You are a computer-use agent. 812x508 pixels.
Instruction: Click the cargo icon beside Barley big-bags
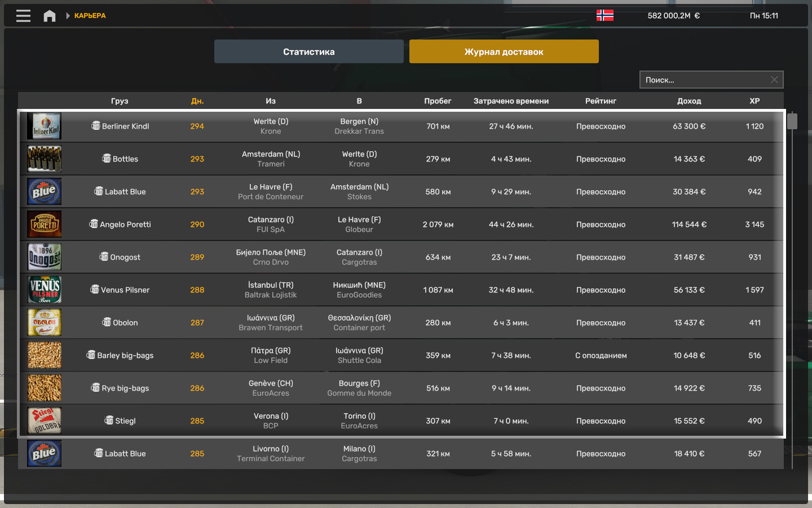pos(91,354)
